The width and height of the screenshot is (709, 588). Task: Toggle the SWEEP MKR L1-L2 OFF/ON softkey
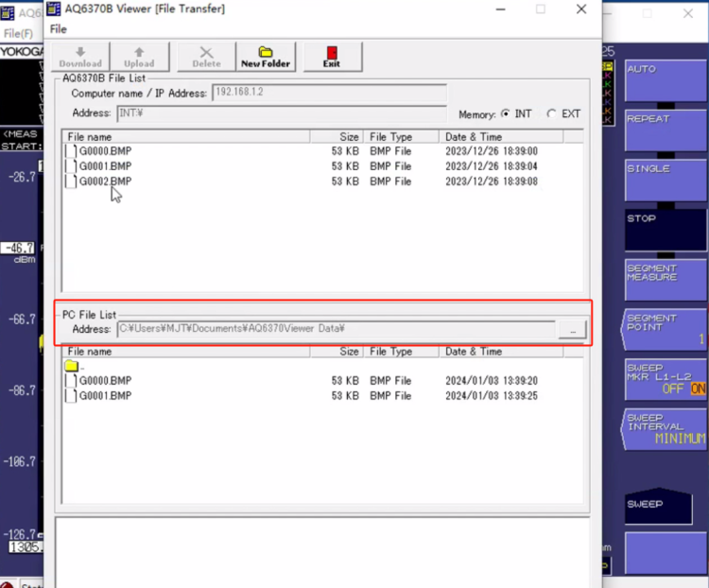coord(664,378)
